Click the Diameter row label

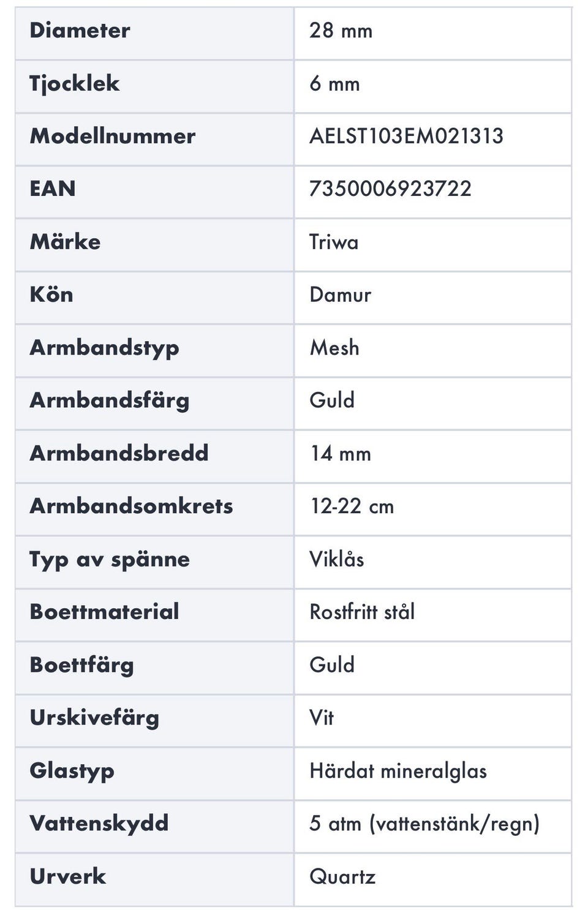pyautogui.click(x=80, y=31)
